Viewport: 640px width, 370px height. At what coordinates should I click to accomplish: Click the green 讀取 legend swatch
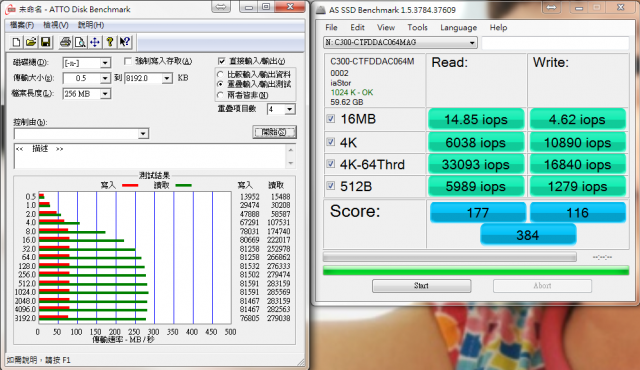(x=183, y=186)
